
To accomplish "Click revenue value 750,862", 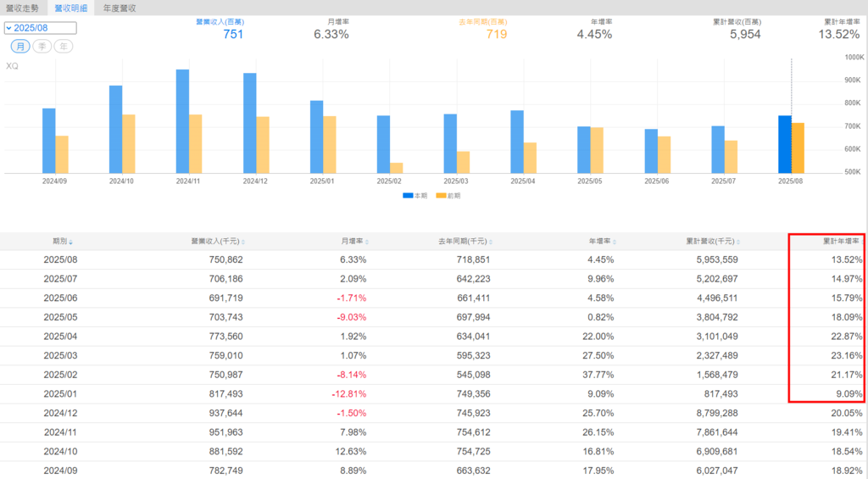I will tap(225, 259).
